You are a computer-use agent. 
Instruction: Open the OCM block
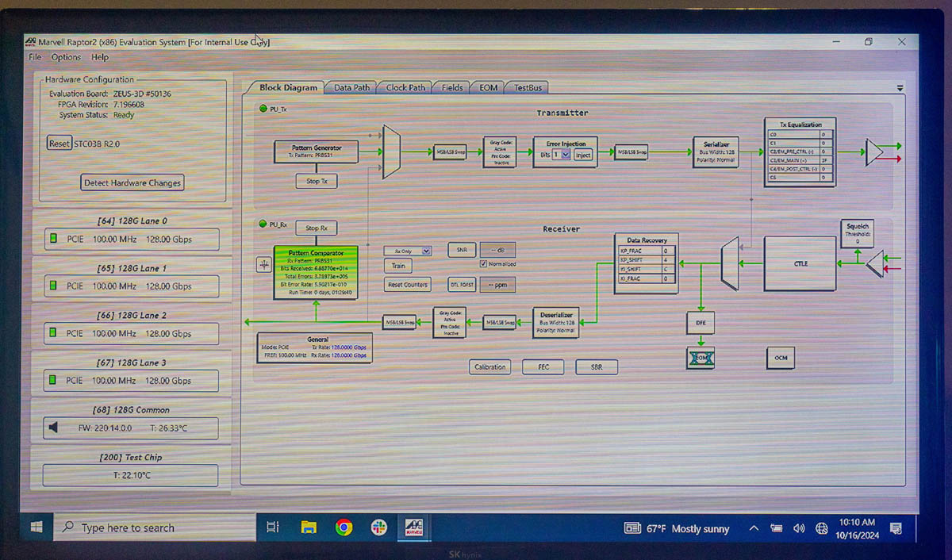781,358
